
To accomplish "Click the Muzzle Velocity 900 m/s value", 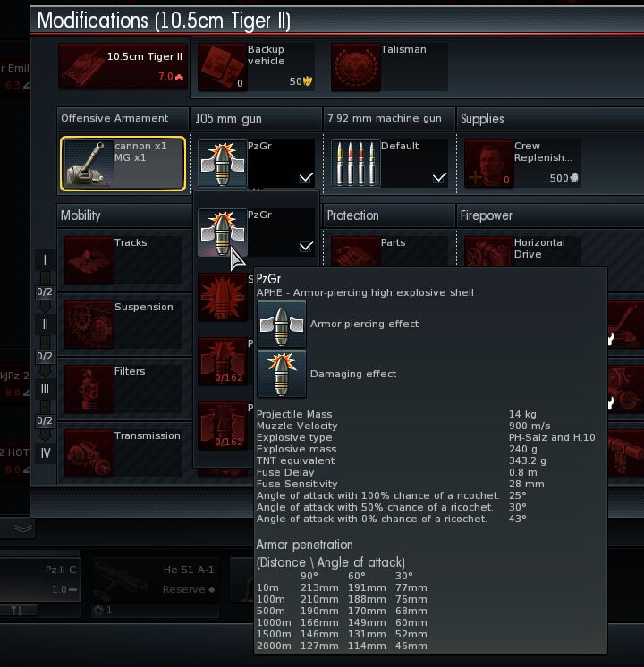I will coord(530,426).
